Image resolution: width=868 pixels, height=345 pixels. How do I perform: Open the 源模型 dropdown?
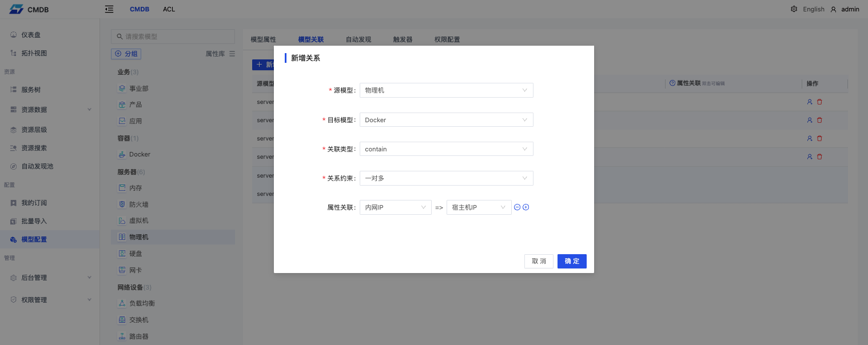point(446,90)
